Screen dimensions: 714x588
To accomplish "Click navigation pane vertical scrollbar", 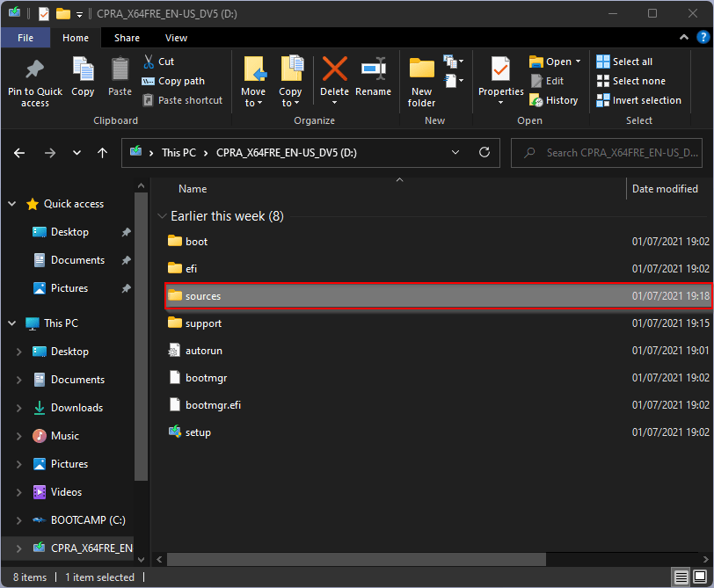I will (x=142, y=337).
